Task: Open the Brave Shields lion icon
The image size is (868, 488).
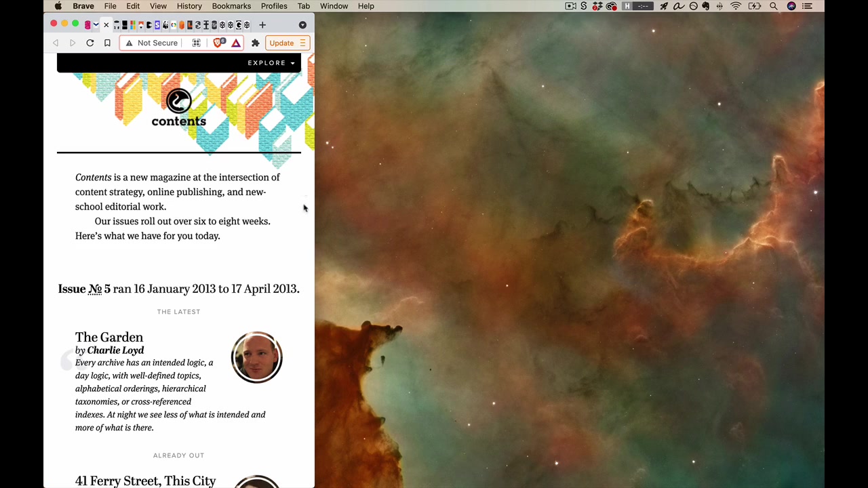Action: (x=218, y=43)
